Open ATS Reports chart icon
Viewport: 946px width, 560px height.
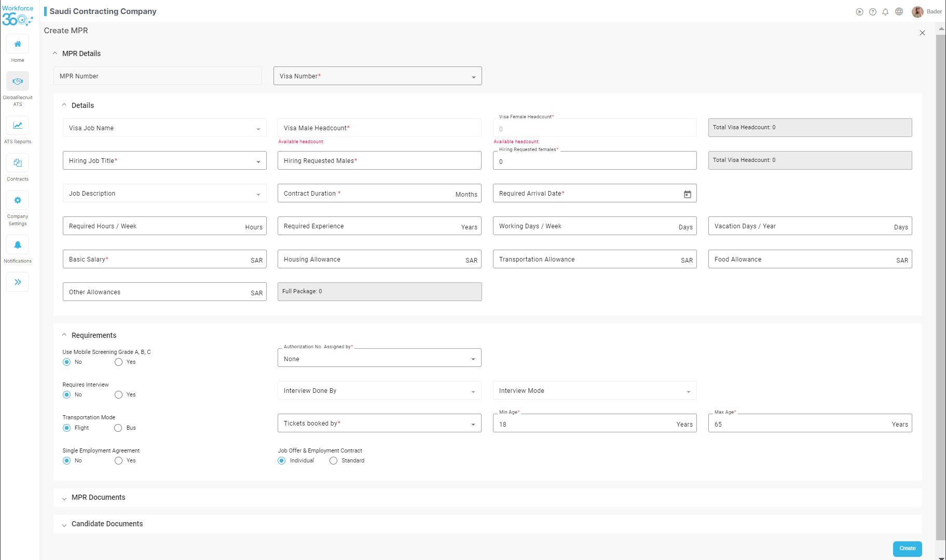[x=18, y=126]
